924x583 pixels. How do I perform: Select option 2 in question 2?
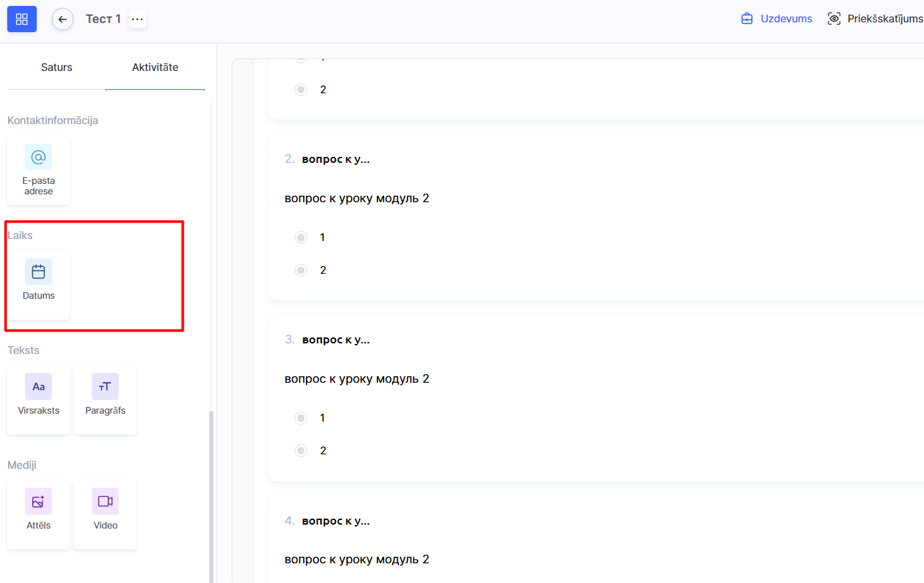point(301,270)
